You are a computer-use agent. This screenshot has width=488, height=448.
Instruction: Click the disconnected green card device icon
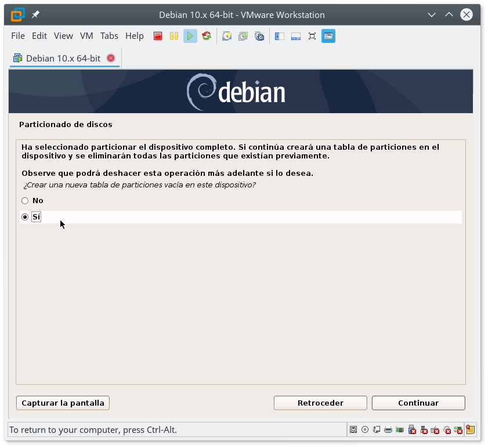[458, 430]
